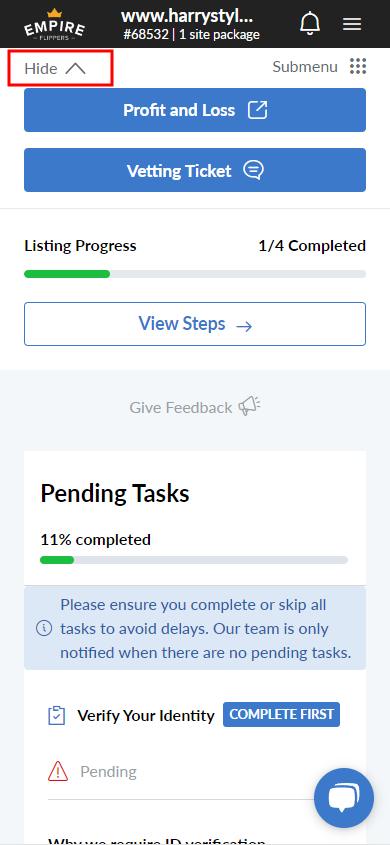Open the notifications bell
The height and width of the screenshot is (845, 390).
coord(310,24)
